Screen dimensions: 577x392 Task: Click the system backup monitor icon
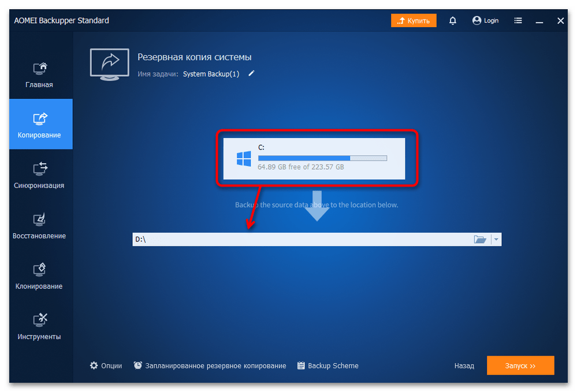(x=110, y=64)
